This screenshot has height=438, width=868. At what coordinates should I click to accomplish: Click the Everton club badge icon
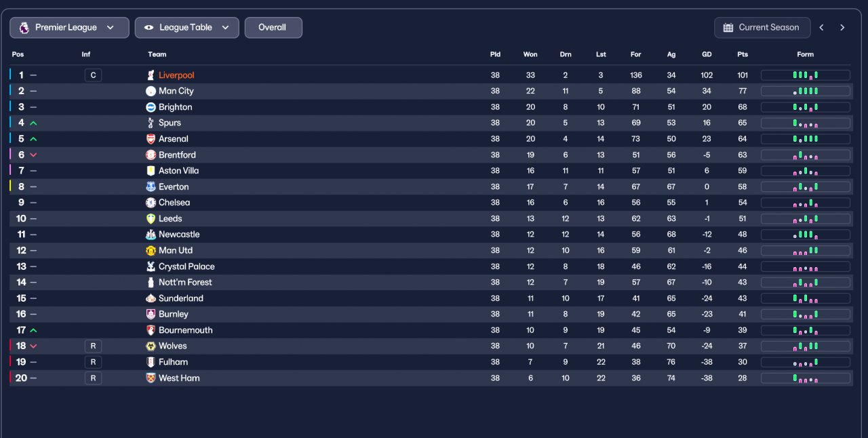click(x=151, y=186)
